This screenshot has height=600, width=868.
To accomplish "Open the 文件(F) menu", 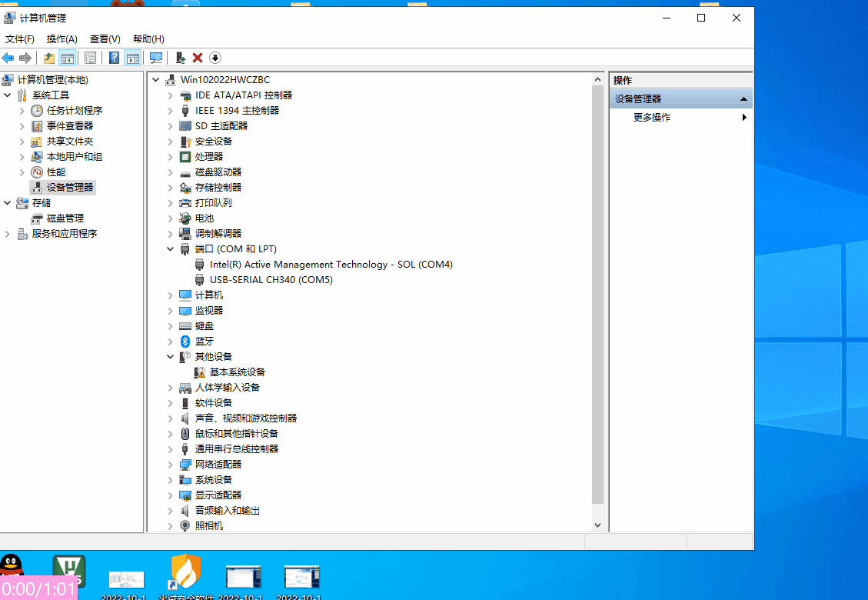I will [20, 38].
